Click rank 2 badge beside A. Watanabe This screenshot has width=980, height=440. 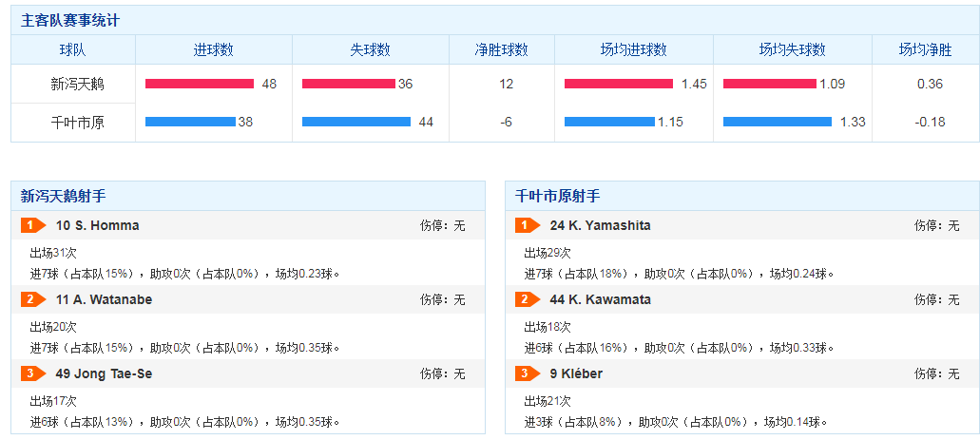click(x=32, y=299)
